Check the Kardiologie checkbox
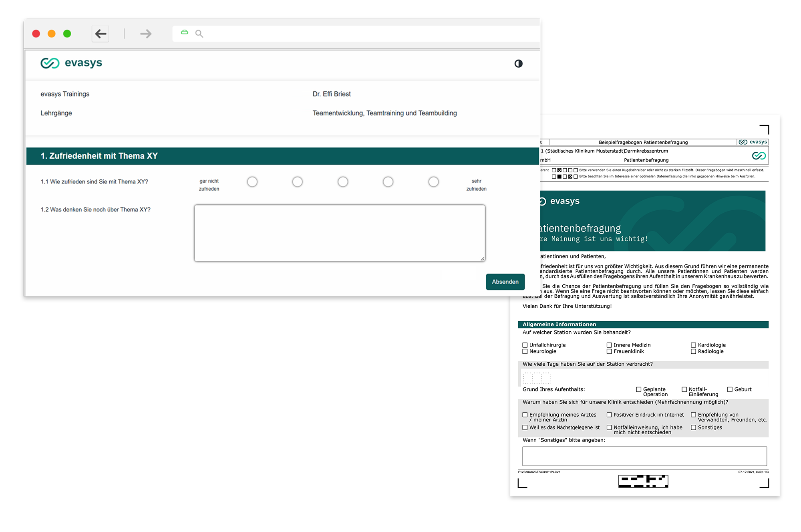 tap(693, 345)
